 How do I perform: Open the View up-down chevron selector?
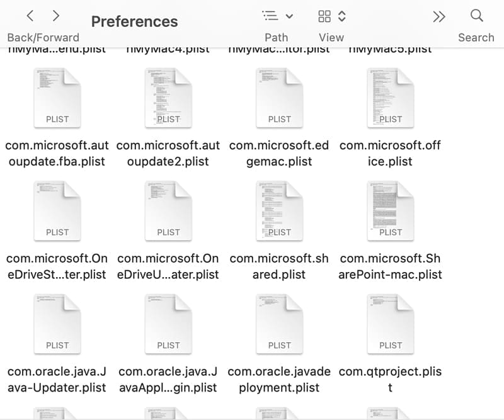click(342, 16)
